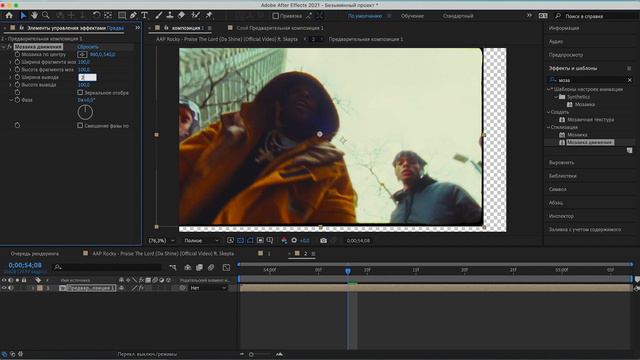Select Мозаичная текстура effect in the list
Image resolution: width=640 pixels, height=360 pixels.
click(x=590, y=120)
